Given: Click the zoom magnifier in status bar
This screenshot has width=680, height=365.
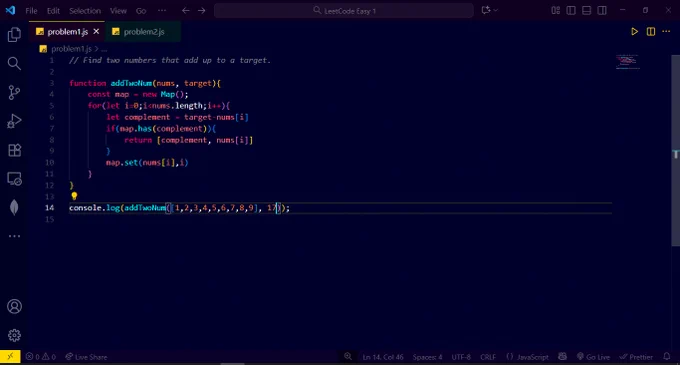Looking at the screenshot, I should [x=348, y=356].
